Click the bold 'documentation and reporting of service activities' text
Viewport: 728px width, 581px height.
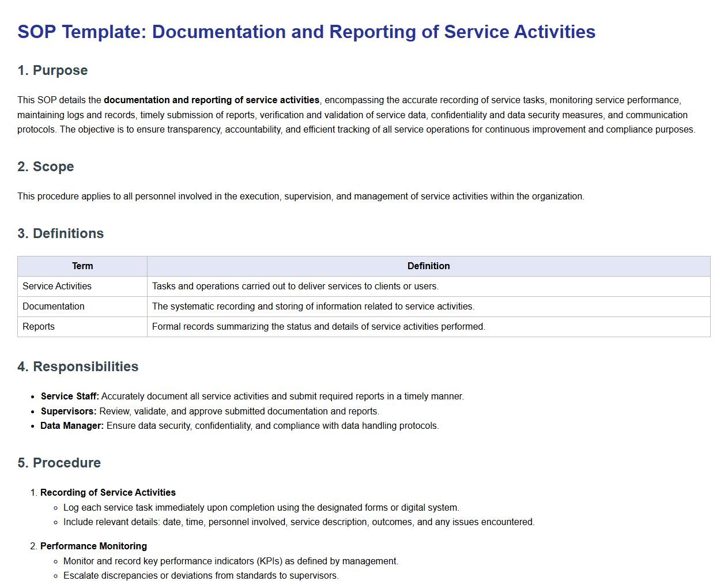[x=211, y=100]
